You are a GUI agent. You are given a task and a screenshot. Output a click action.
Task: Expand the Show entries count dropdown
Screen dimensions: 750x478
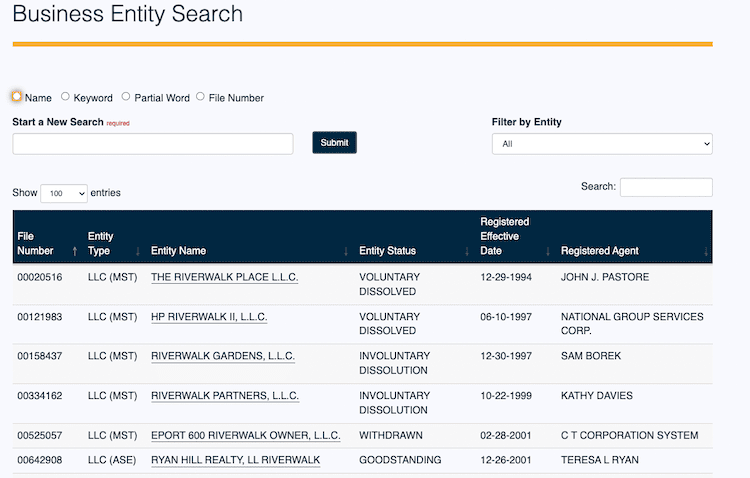pos(64,193)
